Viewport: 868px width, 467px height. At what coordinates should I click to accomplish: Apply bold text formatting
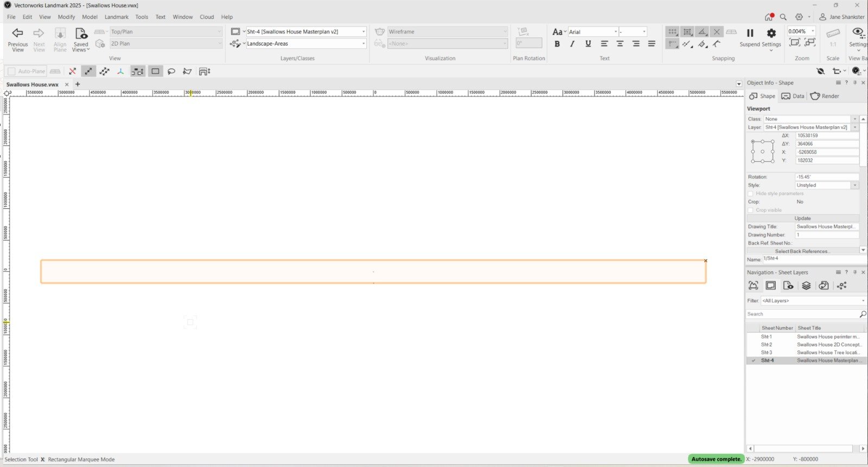coord(557,44)
